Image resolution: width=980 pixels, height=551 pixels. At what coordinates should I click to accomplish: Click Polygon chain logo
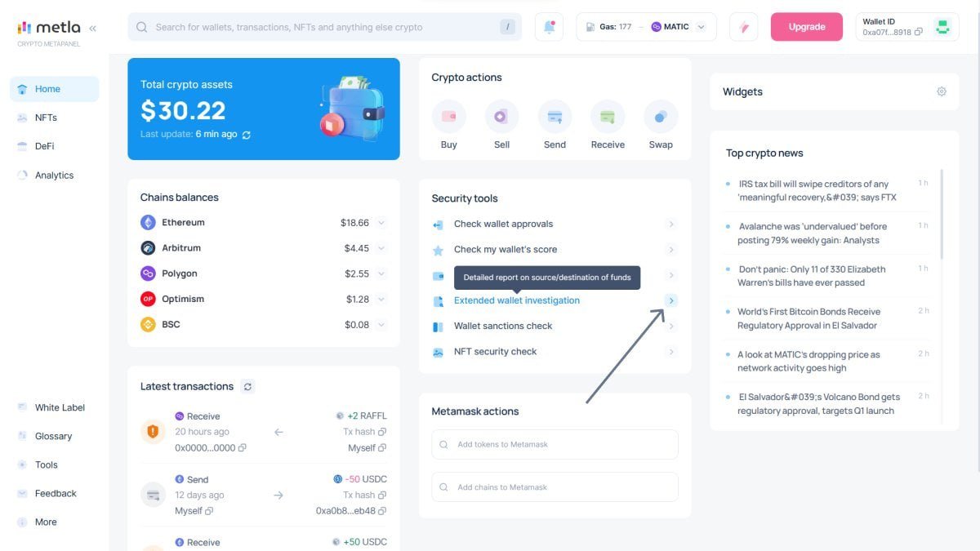click(148, 273)
